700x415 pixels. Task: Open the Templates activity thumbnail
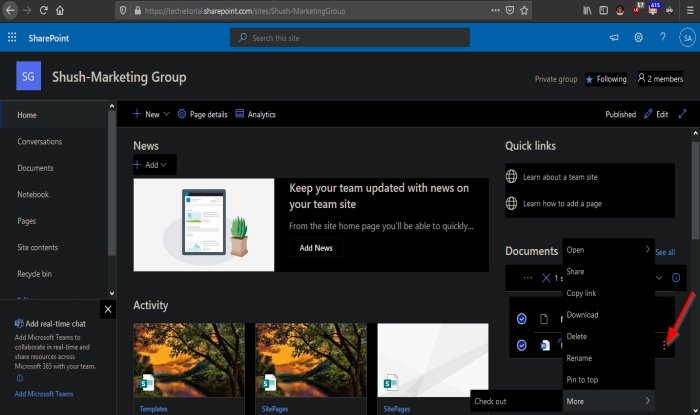tap(189, 360)
